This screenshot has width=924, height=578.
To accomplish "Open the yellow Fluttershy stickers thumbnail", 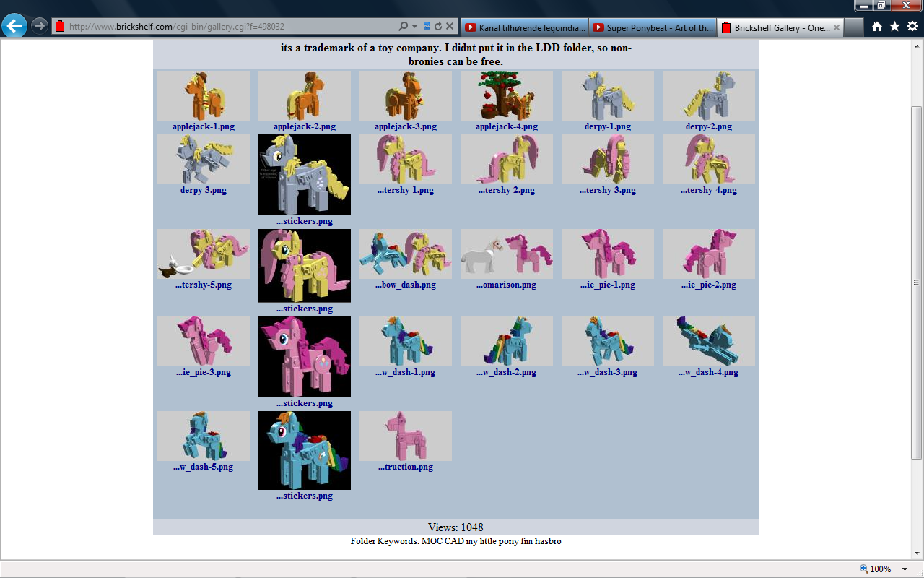I will click(305, 266).
